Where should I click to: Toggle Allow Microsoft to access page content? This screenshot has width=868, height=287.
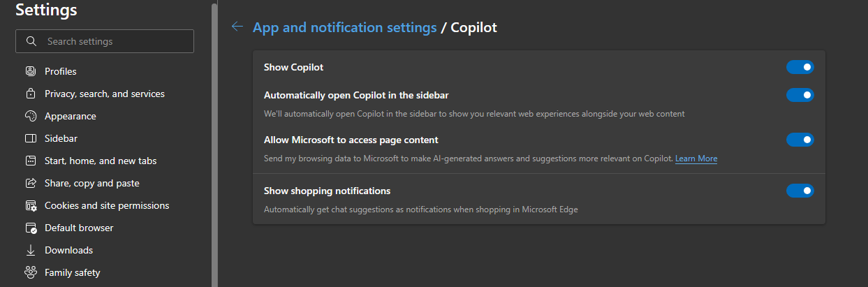tap(800, 140)
